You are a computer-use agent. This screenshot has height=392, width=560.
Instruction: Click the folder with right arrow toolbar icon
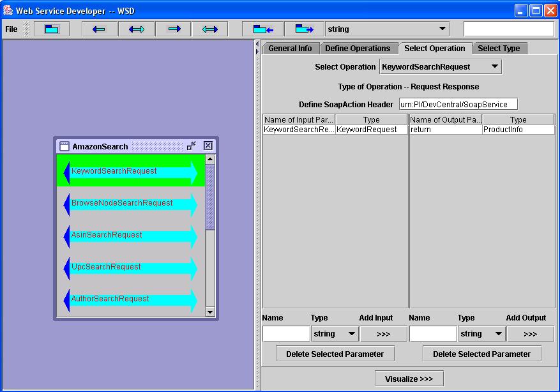(304, 29)
